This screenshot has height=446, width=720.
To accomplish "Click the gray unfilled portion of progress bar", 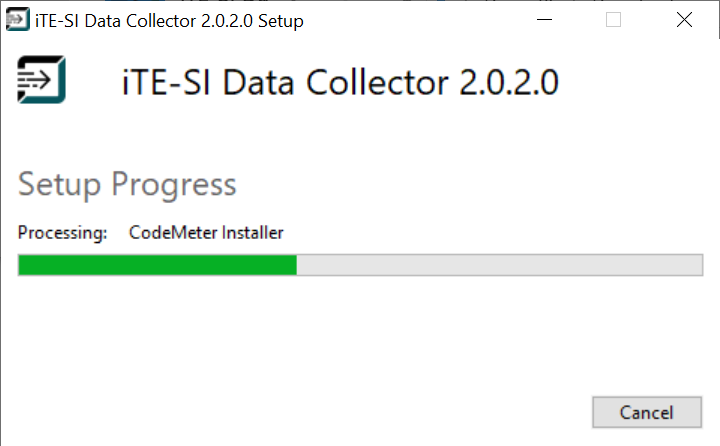I will (x=500, y=265).
